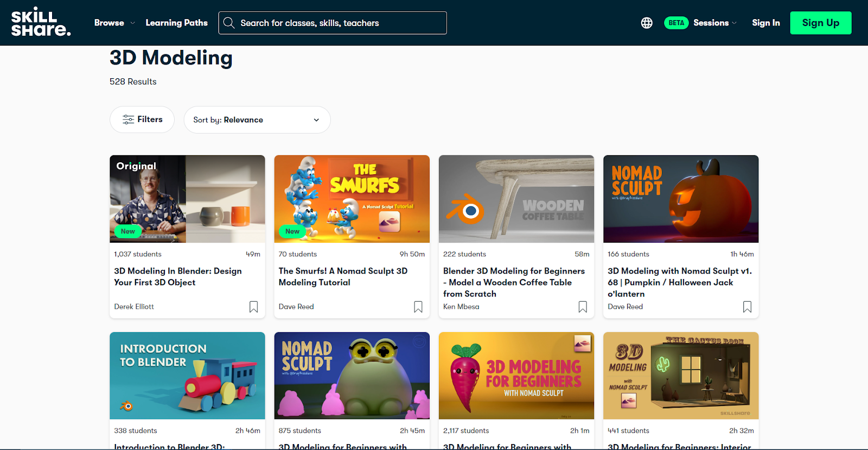Open 'The Smurfs! A Nomad Sculpt 3D Modeling Tutorial'
Viewport: 868px width, 450px height.
[343, 277]
